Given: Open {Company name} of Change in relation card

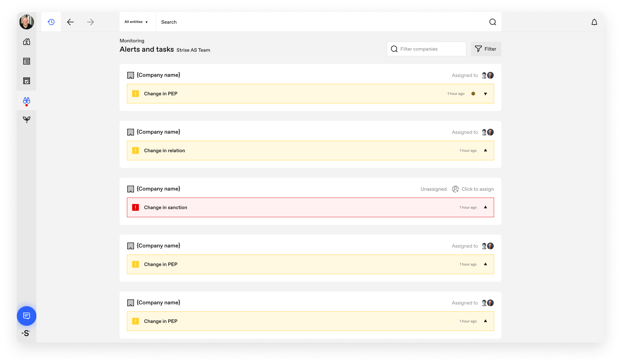Looking at the screenshot, I should [158, 132].
